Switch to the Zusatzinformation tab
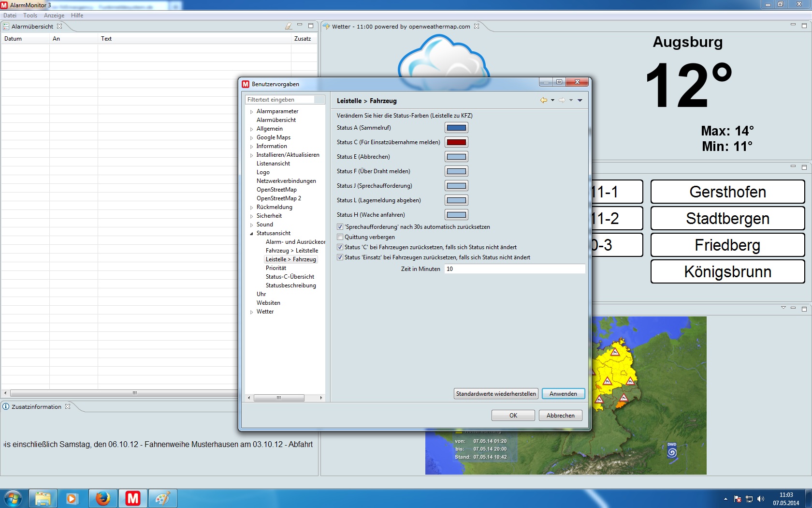 36,407
